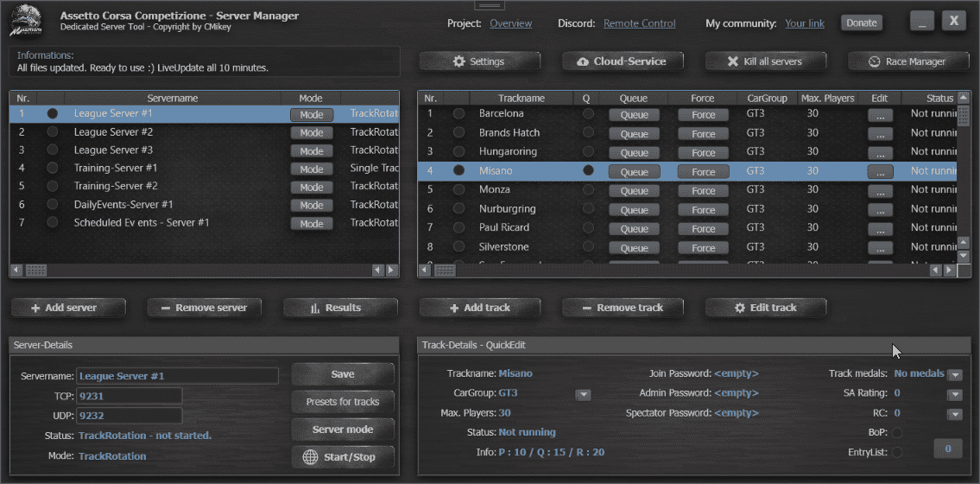Click the Donate button
The height and width of the screenshot is (484, 980).
coord(862,23)
